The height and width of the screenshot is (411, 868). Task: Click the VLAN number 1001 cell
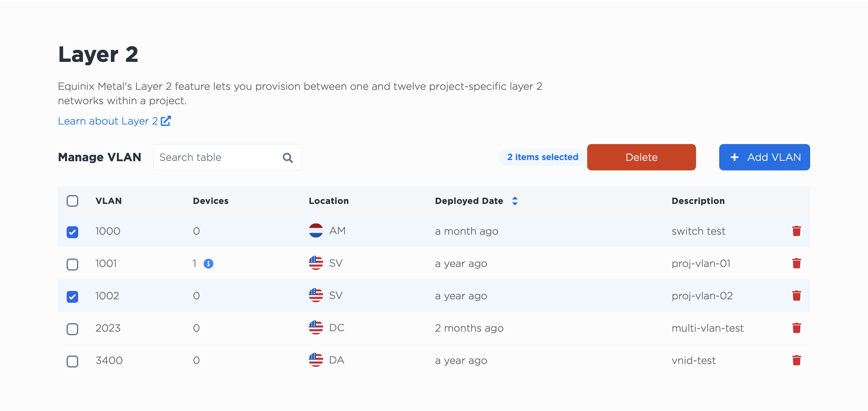106,263
